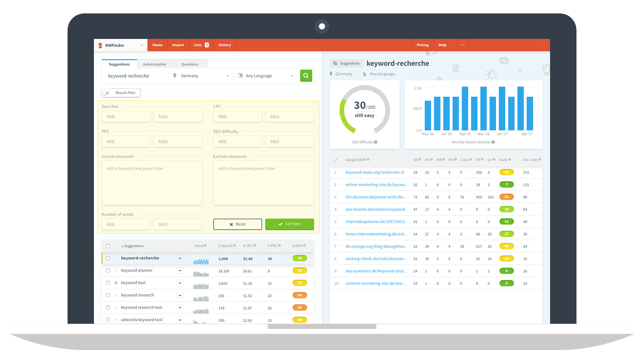The width and height of the screenshot is (644, 363).
Task: Click the green DIFF badge 30 for keyword-recherche
Action: coord(300,258)
